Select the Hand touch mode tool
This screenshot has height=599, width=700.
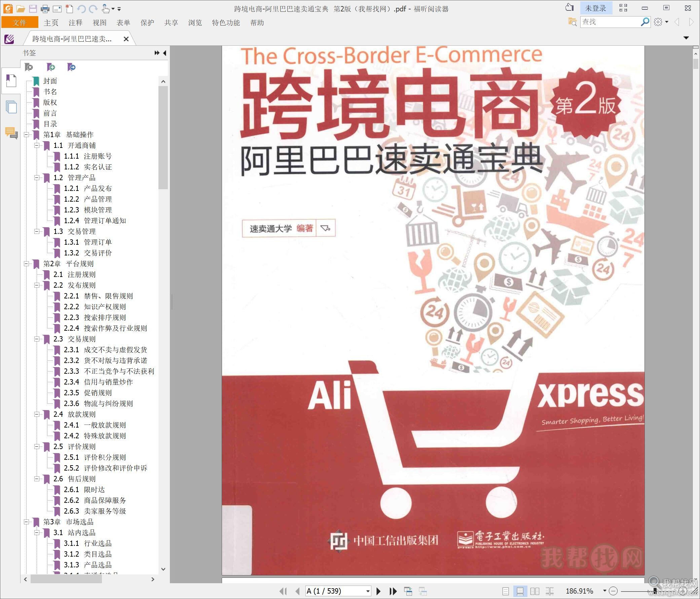tap(105, 8)
